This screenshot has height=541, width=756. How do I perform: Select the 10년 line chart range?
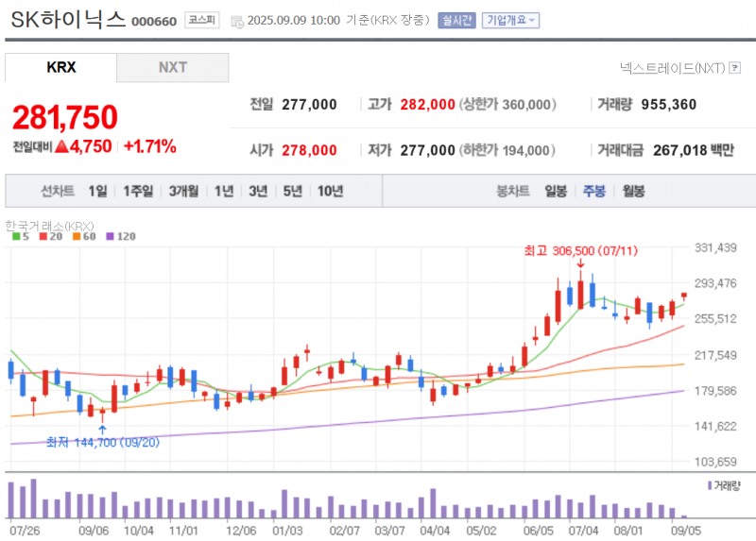pyautogui.click(x=330, y=191)
